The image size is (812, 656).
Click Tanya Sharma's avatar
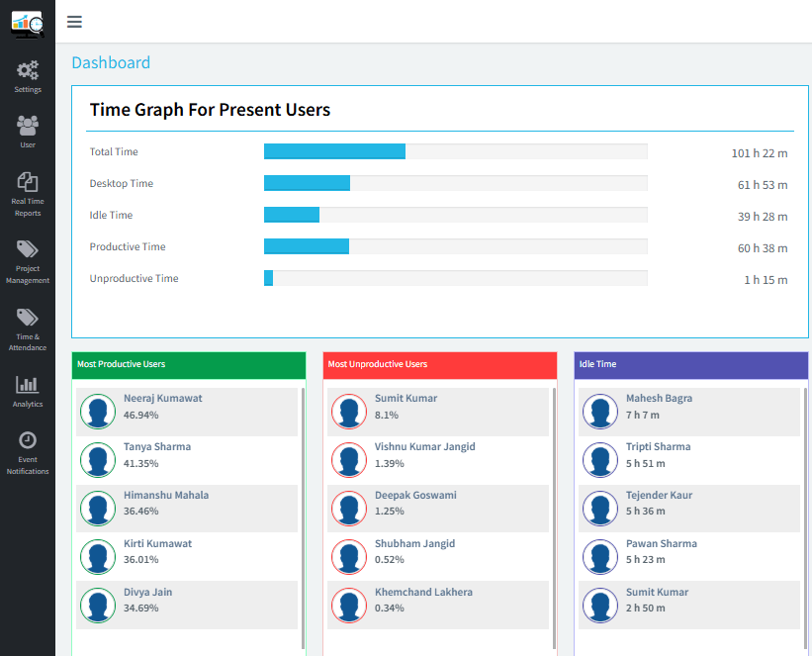click(x=98, y=460)
